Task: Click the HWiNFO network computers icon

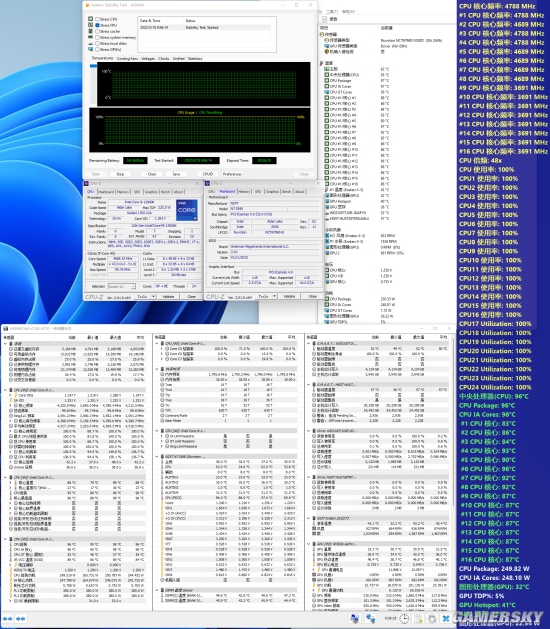Action: pos(370,619)
